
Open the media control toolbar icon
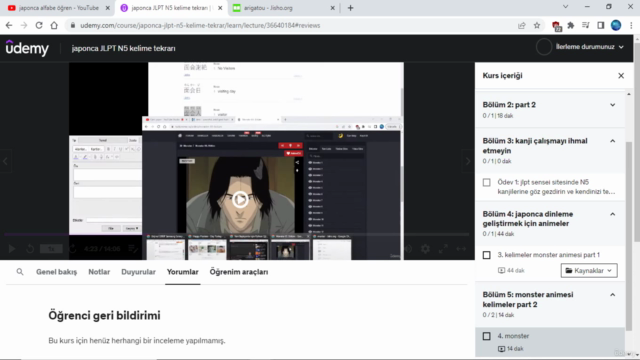pos(586,25)
